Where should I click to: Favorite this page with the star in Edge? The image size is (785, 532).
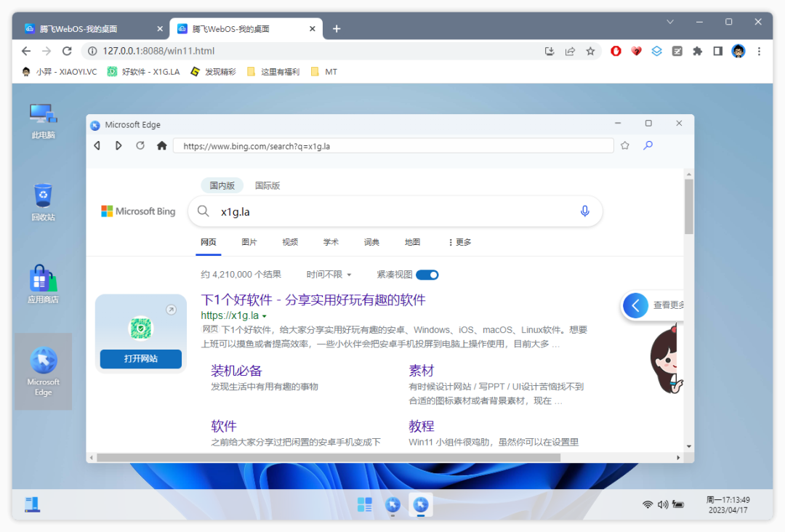[625, 145]
